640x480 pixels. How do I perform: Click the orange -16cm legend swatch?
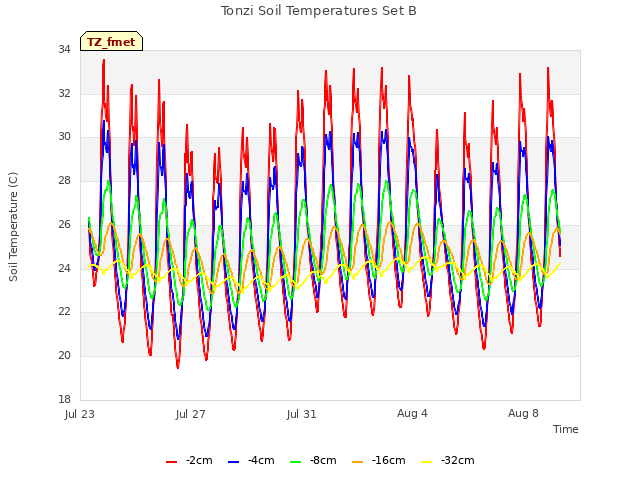tap(358, 462)
